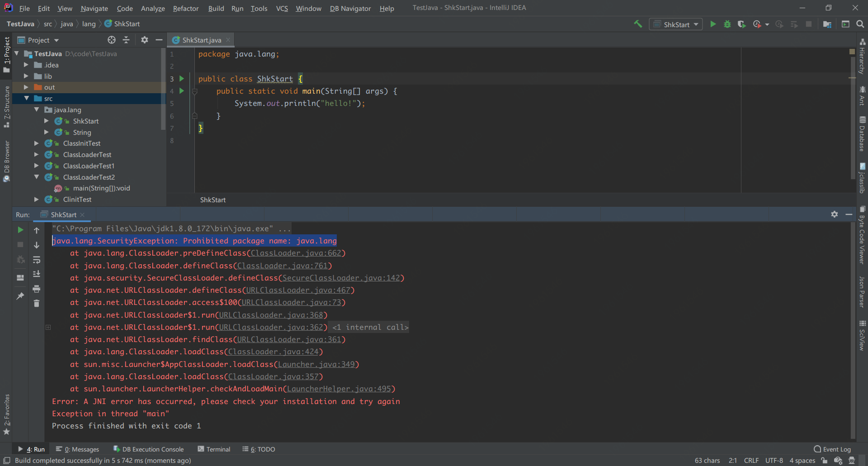Screen dimensions: 868x466
Task: Select the String class in project tree
Action: 82,133
